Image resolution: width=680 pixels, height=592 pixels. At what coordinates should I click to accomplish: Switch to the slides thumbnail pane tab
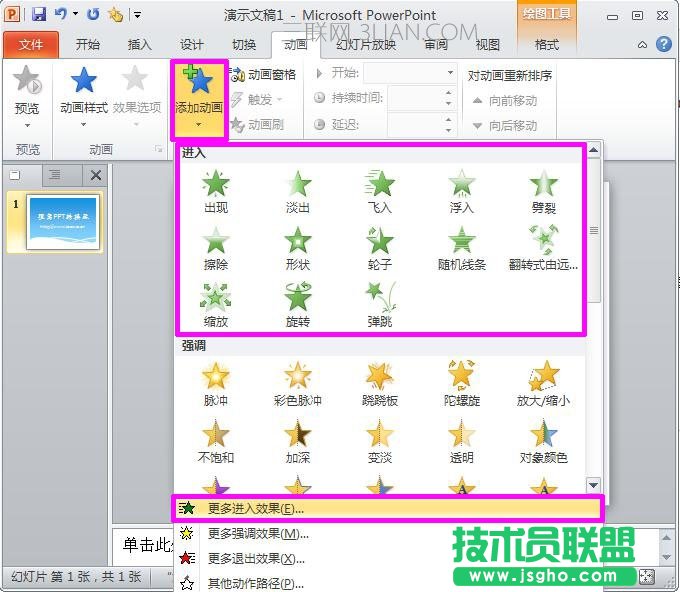click(x=15, y=175)
